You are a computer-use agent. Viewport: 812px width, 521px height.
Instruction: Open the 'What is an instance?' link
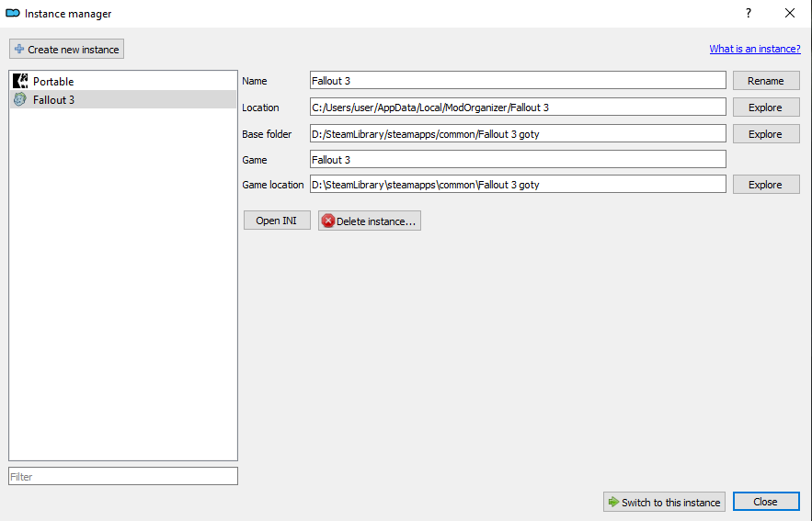point(754,49)
